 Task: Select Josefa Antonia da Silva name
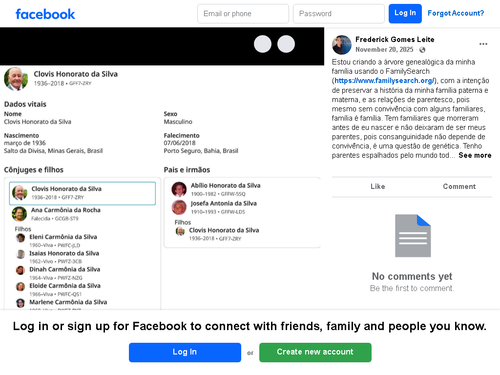[224, 203]
